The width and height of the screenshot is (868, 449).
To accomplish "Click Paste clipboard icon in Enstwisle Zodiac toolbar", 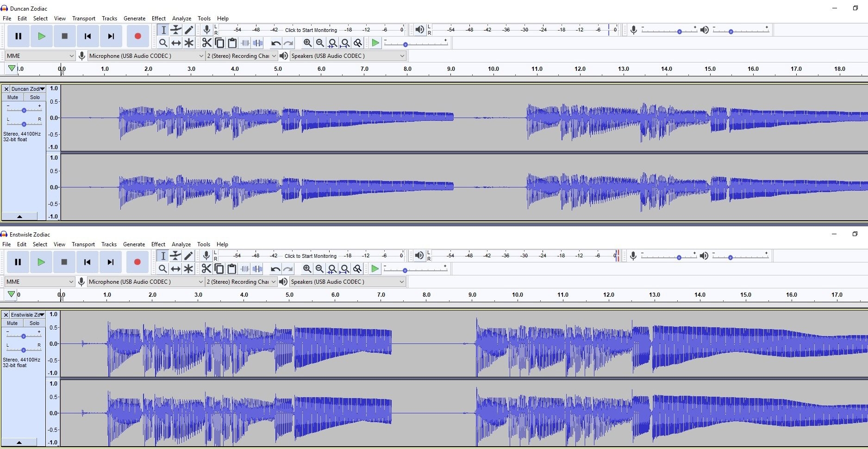I will coord(232,269).
